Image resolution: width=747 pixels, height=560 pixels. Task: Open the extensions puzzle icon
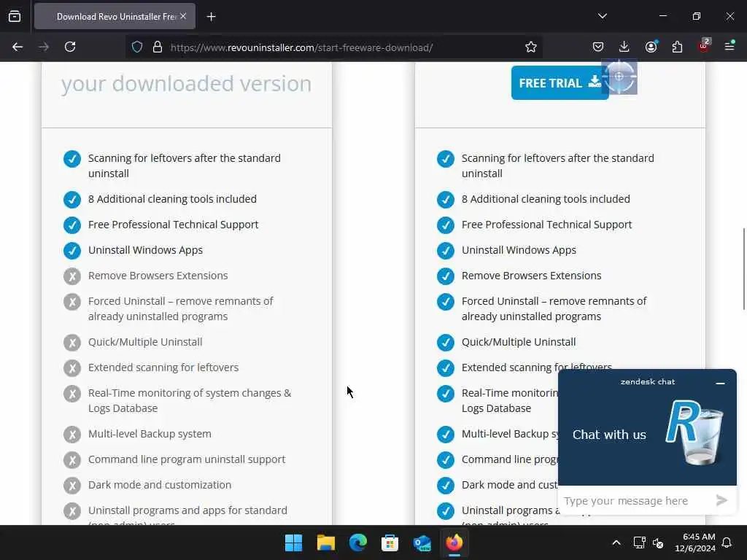tap(677, 47)
